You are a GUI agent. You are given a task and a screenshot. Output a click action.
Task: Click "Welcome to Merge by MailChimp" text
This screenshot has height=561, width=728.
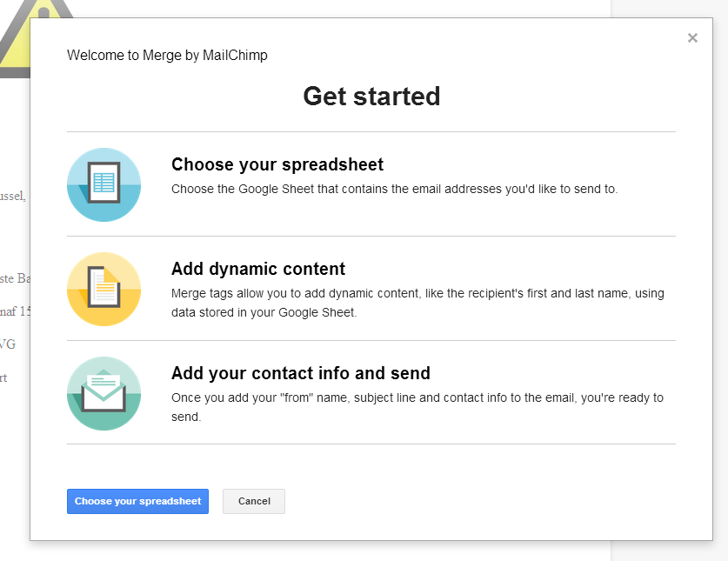point(167,56)
